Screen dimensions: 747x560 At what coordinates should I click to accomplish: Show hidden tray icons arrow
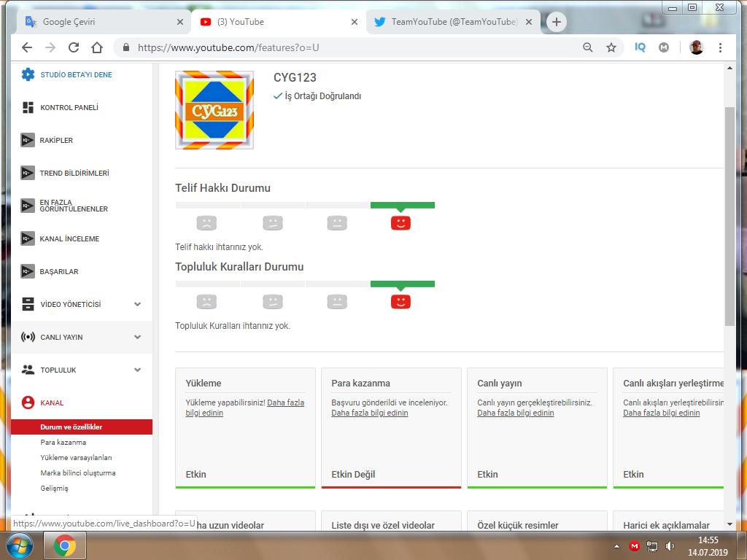(616, 546)
